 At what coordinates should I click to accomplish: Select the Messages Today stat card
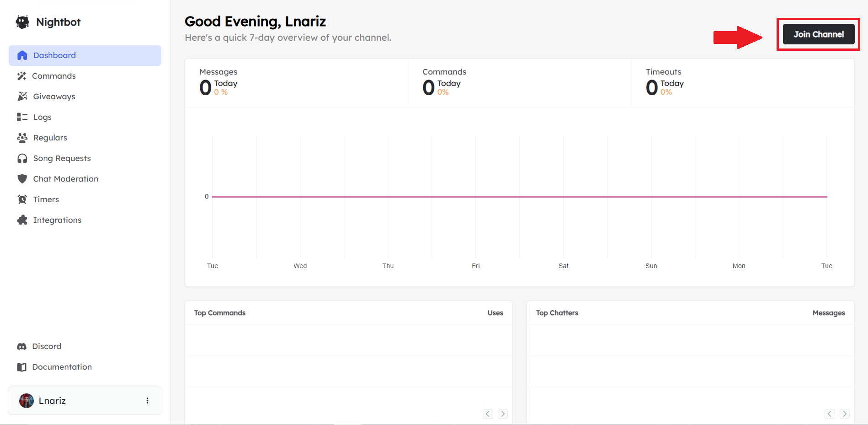click(x=297, y=83)
